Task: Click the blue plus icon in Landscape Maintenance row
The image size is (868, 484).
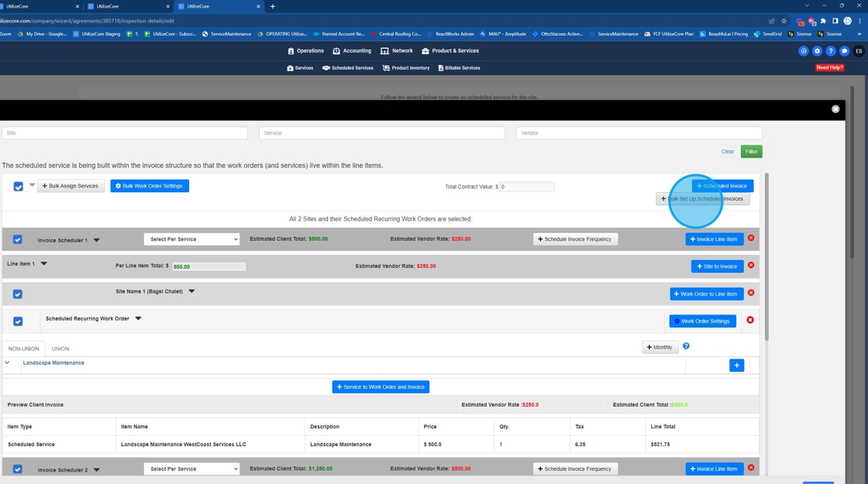Action: tap(736, 365)
